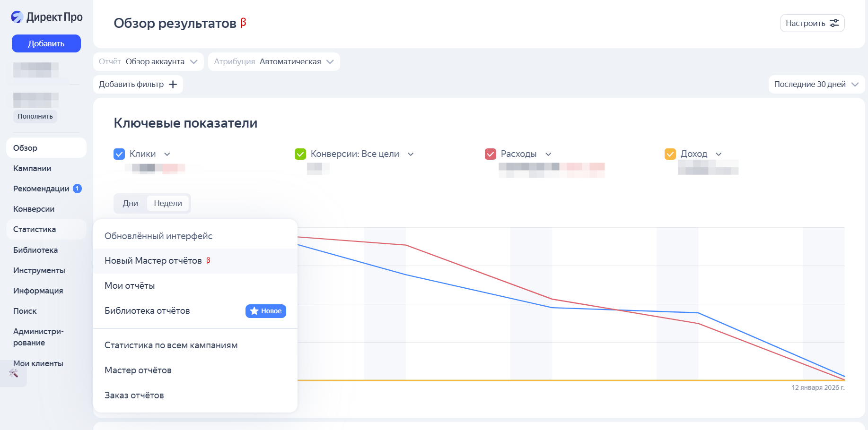This screenshot has width=868, height=430.
Task: Click the star Новое badge
Action: [265, 311]
